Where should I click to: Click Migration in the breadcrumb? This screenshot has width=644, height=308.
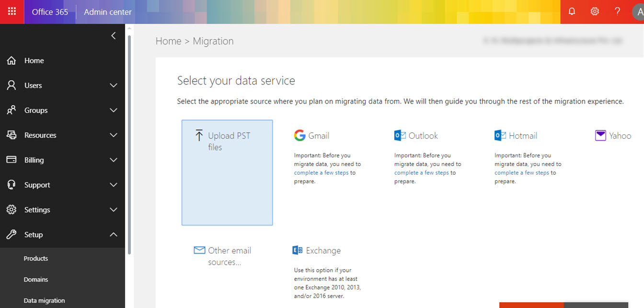pos(213,41)
